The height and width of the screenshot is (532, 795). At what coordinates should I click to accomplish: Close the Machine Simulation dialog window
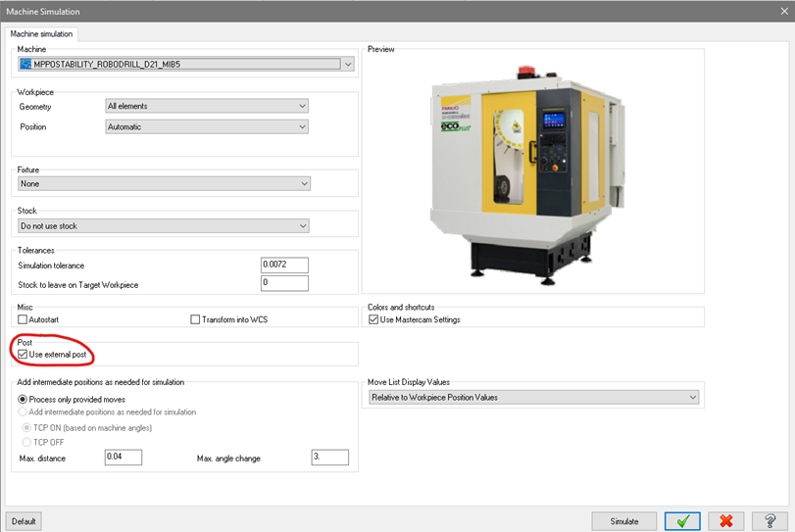coord(783,11)
